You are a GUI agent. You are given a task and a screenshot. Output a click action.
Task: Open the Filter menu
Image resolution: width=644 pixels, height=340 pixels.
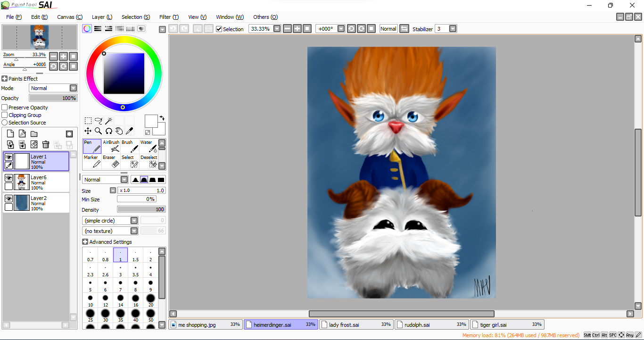(169, 17)
